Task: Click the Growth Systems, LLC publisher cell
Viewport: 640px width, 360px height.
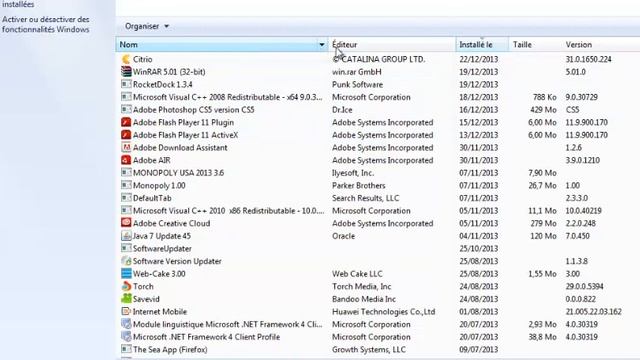Action: (369, 350)
